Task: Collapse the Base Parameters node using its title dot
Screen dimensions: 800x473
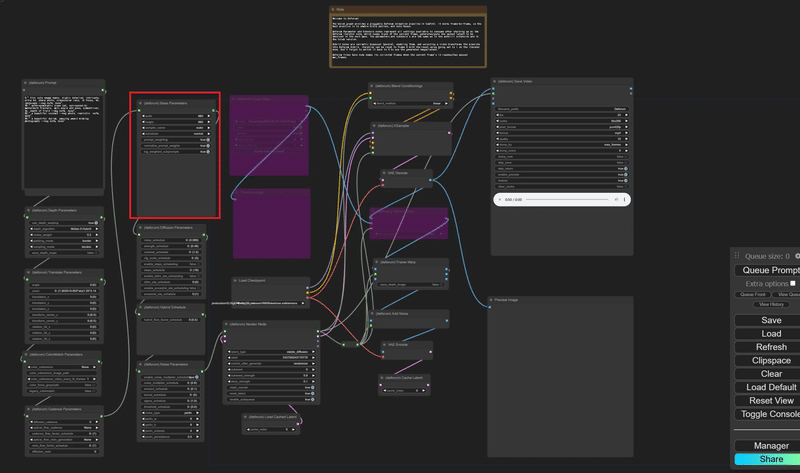Action: pyautogui.click(x=140, y=103)
